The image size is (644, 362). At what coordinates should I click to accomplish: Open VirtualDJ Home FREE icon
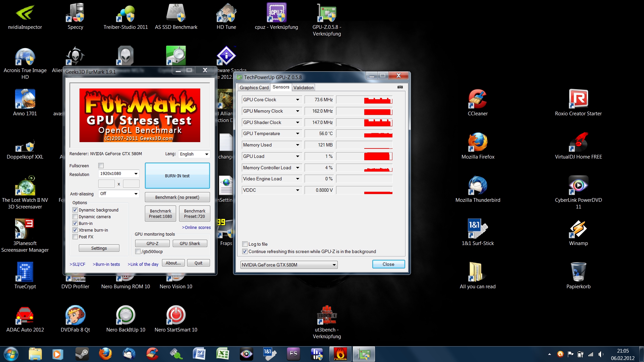pos(578,146)
